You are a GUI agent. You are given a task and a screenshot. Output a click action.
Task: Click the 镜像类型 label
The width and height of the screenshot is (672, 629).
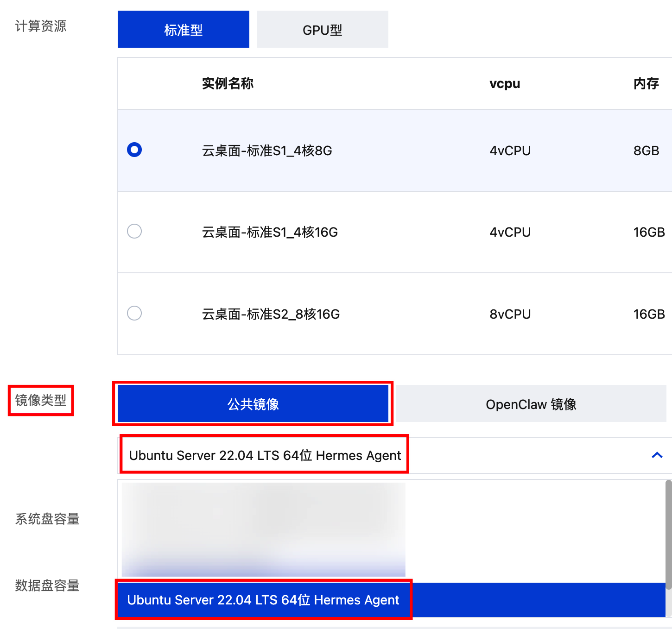41,400
